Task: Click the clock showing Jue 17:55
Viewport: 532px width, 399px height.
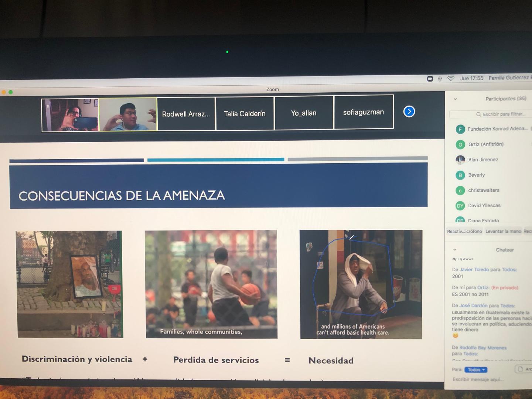Action: coord(471,78)
